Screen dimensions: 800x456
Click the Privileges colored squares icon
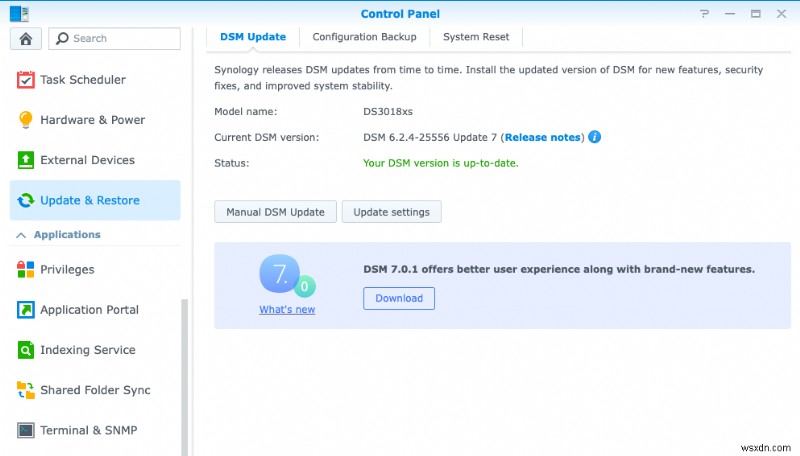[x=26, y=269]
